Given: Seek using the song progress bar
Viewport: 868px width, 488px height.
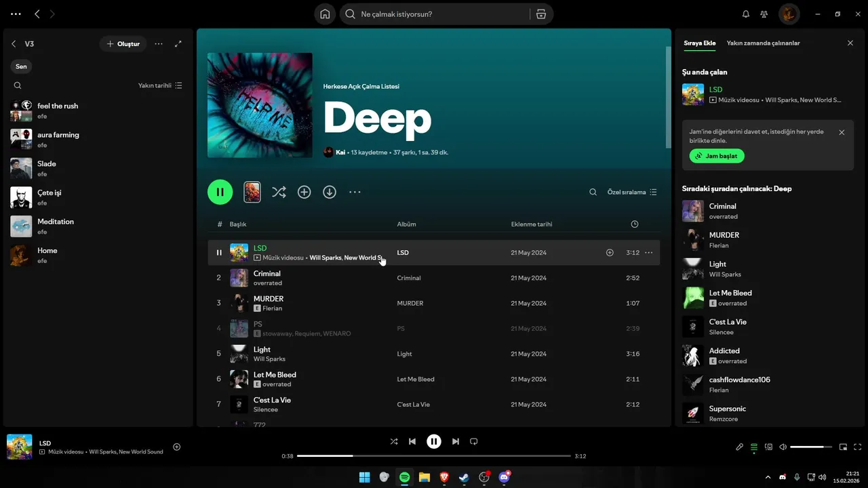Looking at the screenshot, I should [434, 456].
